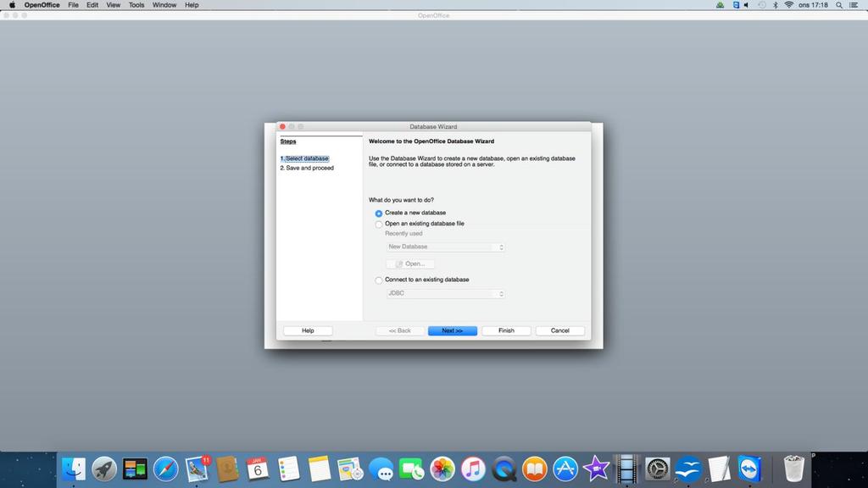
Task: Open QuickTime Player in the dock
Action: tap(504, 469)
